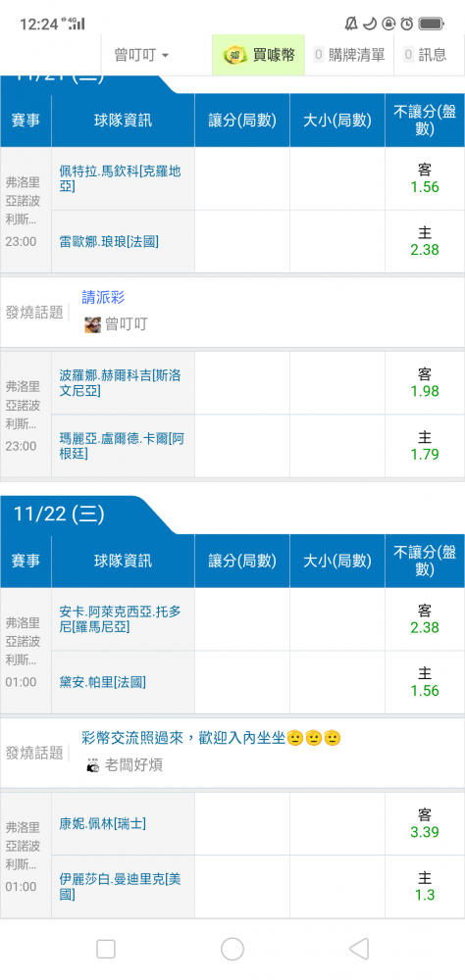Open the 請派彩 hot topic link
465x980 pixels.
point(103,298)
